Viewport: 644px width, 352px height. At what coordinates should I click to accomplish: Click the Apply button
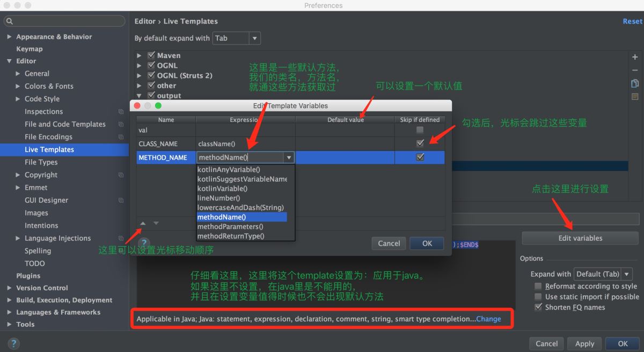click(x=584, y=344)
